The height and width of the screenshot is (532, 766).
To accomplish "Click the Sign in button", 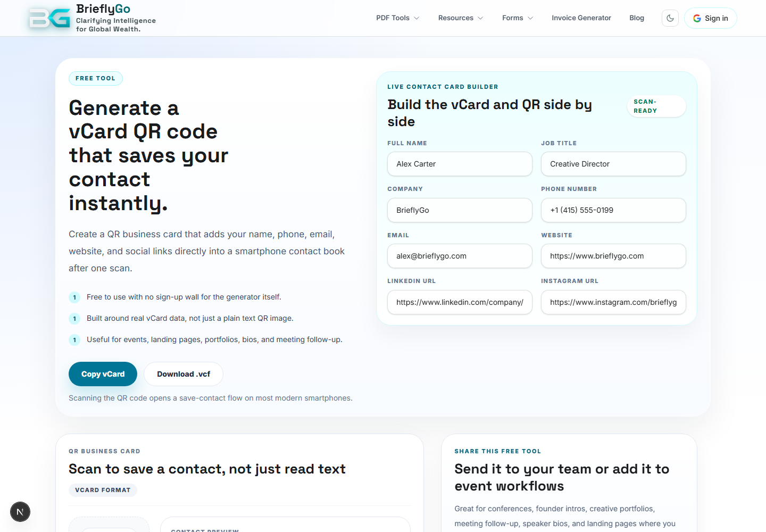I will tap(711, 18).
